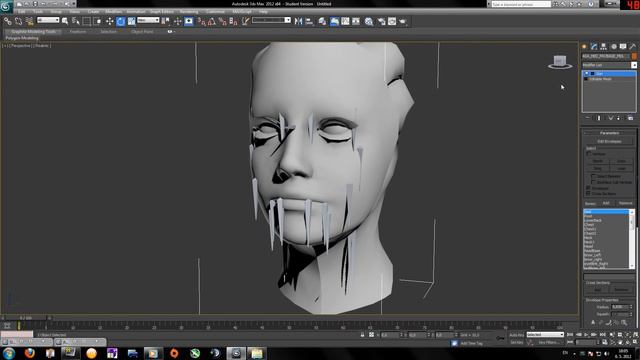Open the selection filter dropdown
The width and height of the screenshot is (640, 360).
tap(48, 20)
